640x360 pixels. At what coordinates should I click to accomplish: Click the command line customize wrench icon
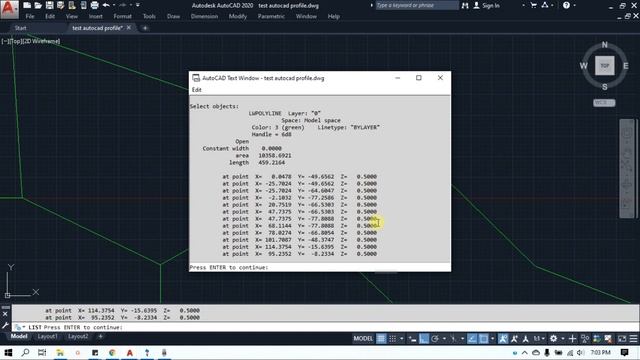coord(5,326)
